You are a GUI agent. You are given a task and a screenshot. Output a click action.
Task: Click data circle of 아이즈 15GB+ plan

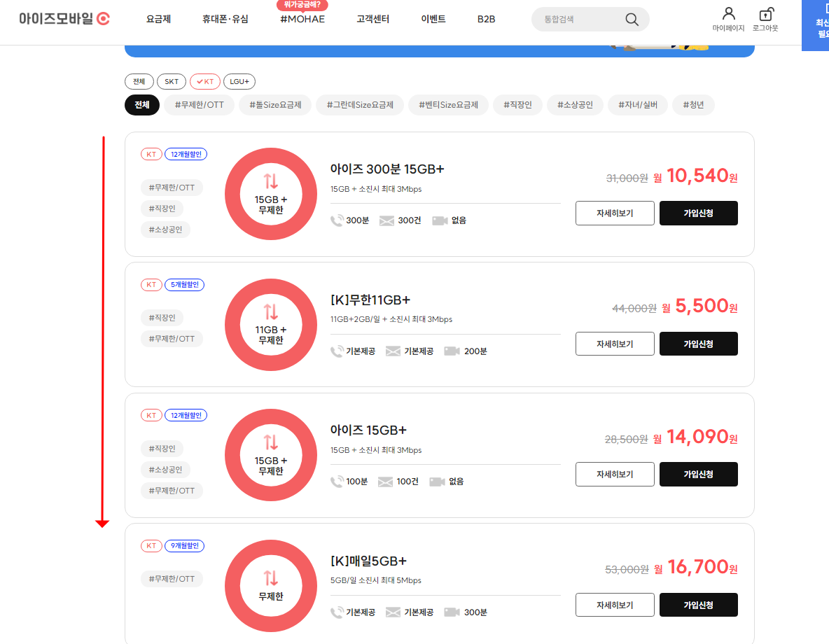point(271,455)
